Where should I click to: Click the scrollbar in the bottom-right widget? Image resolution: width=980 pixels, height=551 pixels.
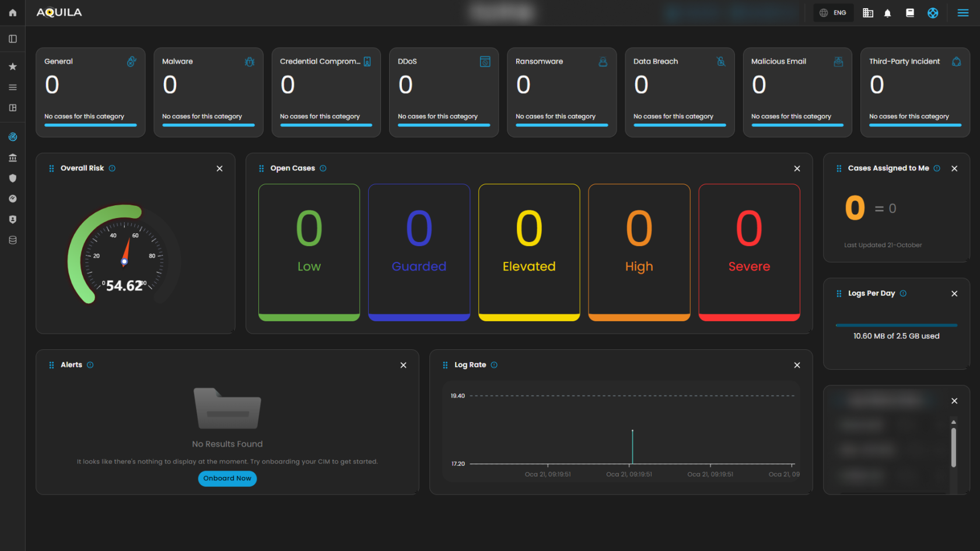tap(953, 447)
